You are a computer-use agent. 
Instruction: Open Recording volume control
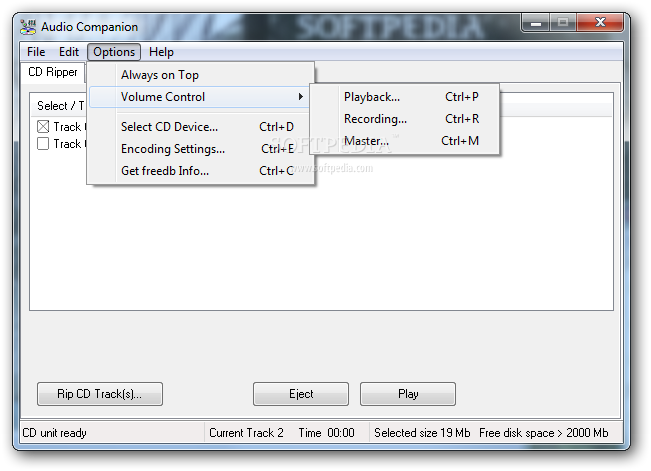pos(404,119)
